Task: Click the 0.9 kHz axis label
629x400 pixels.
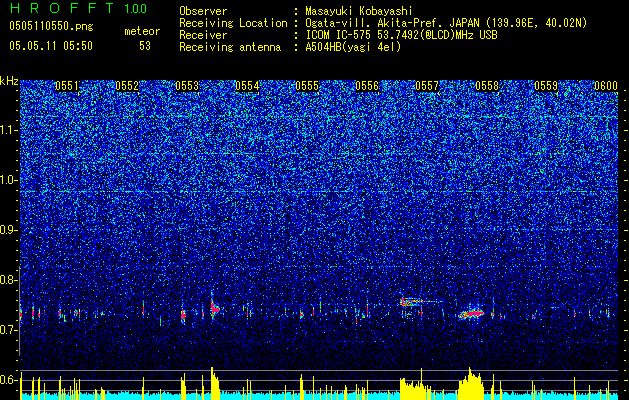Action: pos(8,230)
